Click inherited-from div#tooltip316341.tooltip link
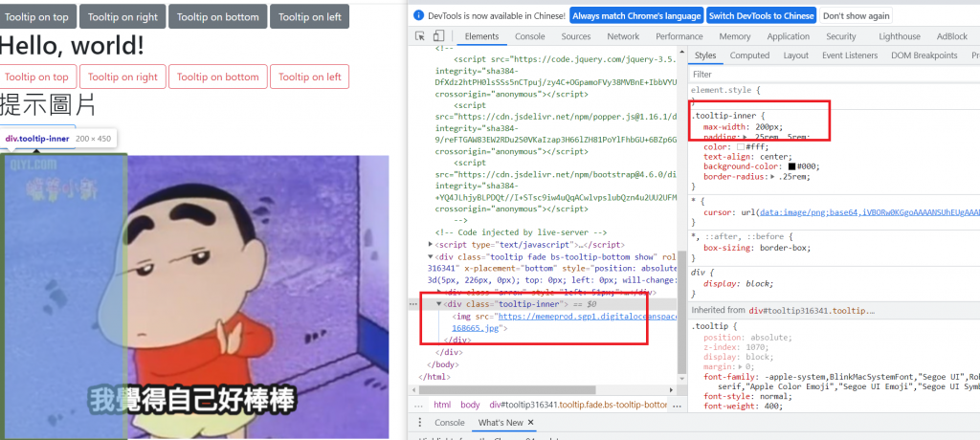 pyautogui.click(x=812, y=310)
